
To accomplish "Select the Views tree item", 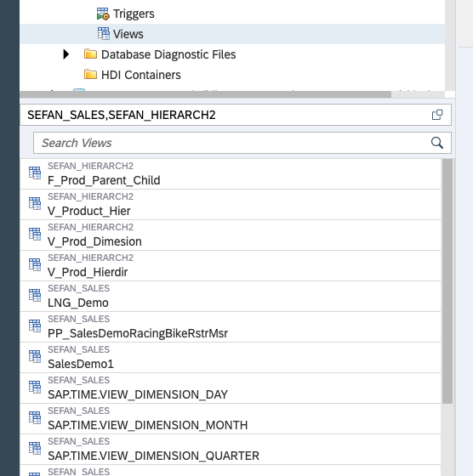I will point(232,34).
